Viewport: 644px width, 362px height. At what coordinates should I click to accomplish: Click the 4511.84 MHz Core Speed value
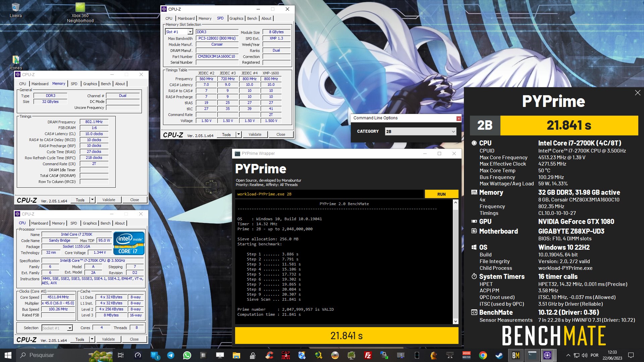click(58, 297)
